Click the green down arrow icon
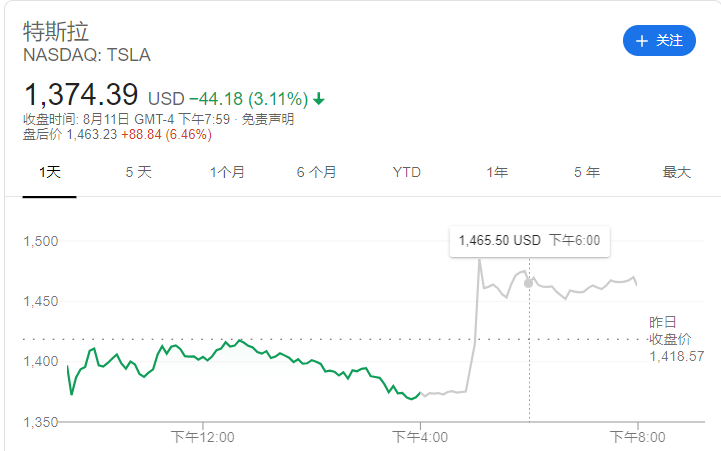 click(x=319, y=99)
